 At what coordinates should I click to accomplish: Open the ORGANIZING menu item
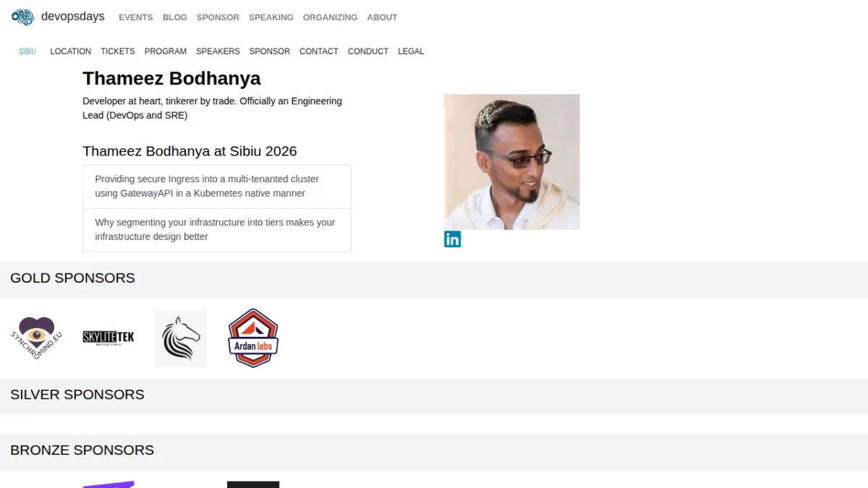330,17
